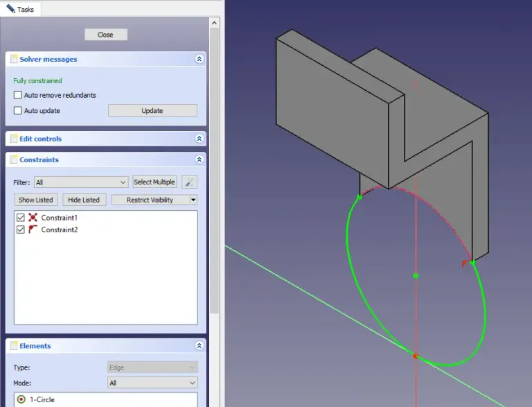Click the green center point of the circle

[416, 275]
